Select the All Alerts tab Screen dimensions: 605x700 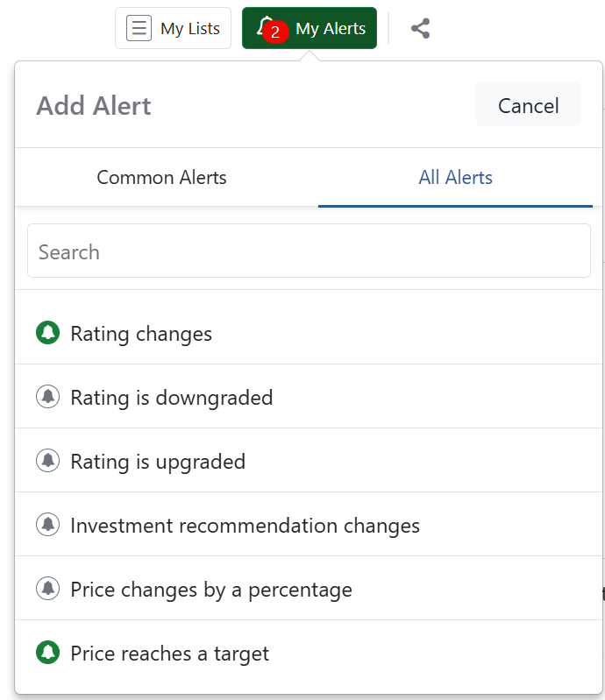455,178
